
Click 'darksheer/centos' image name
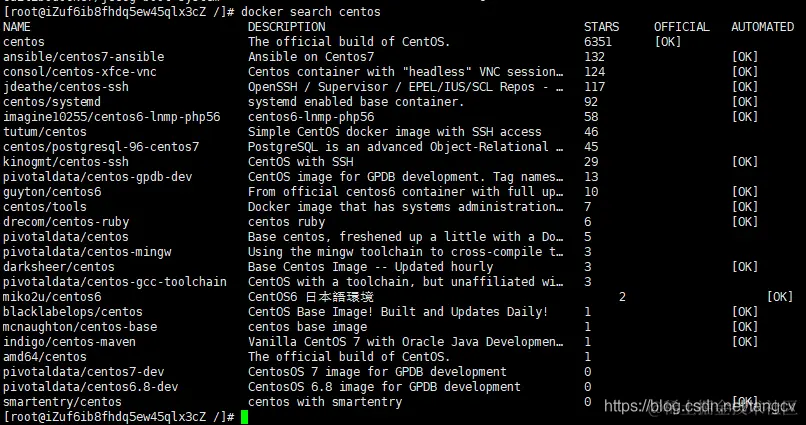[59, 267]
